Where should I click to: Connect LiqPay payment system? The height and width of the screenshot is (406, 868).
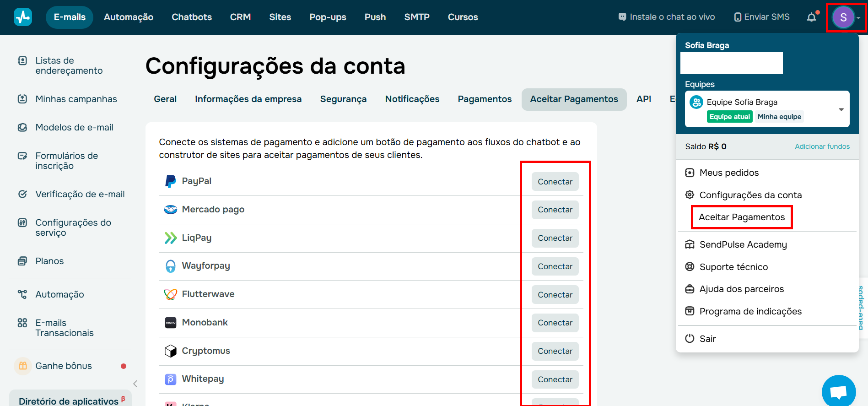[x=555, y=238]
